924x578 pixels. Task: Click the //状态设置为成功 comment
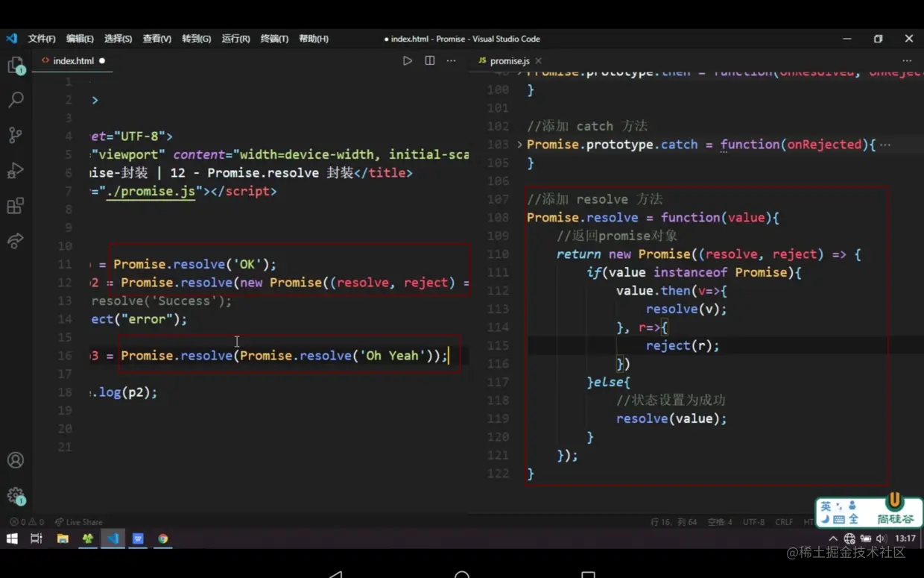click(x=671, y=400)
